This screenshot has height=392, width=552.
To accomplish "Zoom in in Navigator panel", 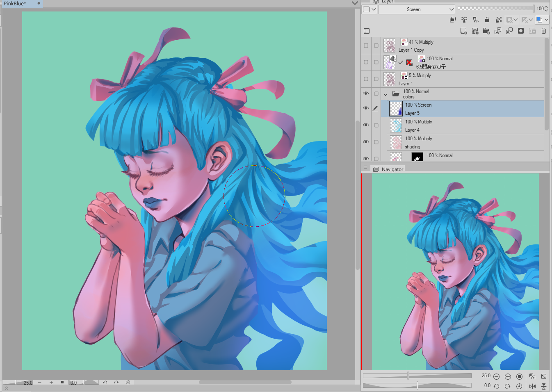I will [x=508, y=376].
